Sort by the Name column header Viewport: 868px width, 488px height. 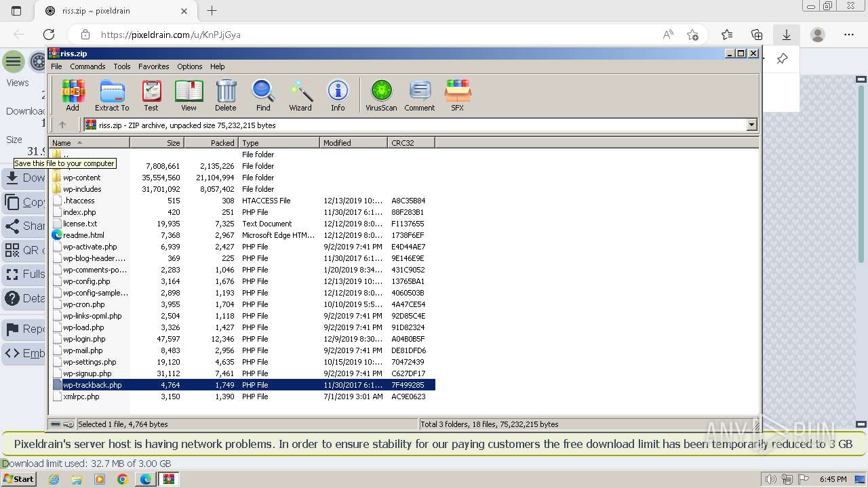(89, 143)
